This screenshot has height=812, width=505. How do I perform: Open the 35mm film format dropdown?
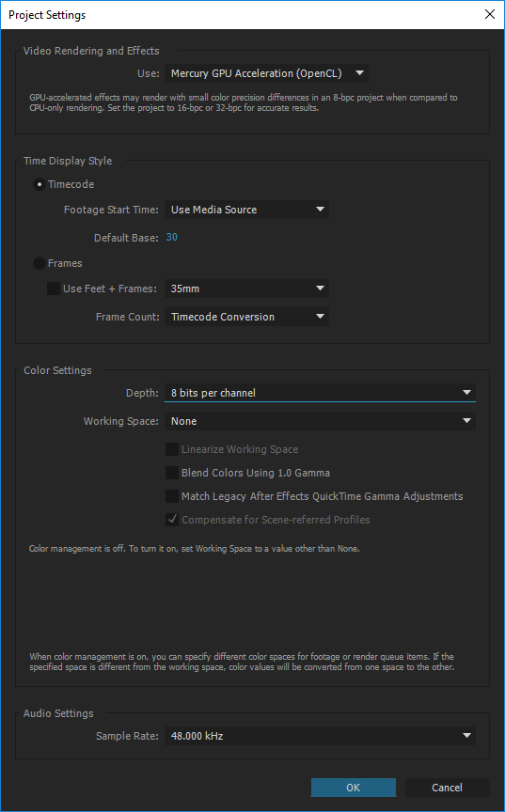(246, 289)
